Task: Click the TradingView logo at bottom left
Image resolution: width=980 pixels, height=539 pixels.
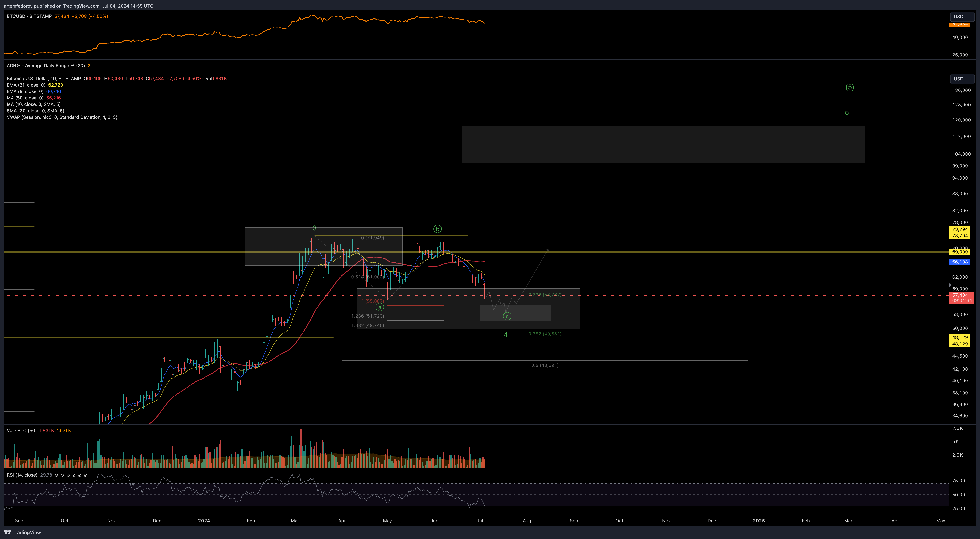Action: [x=22, y=532]
